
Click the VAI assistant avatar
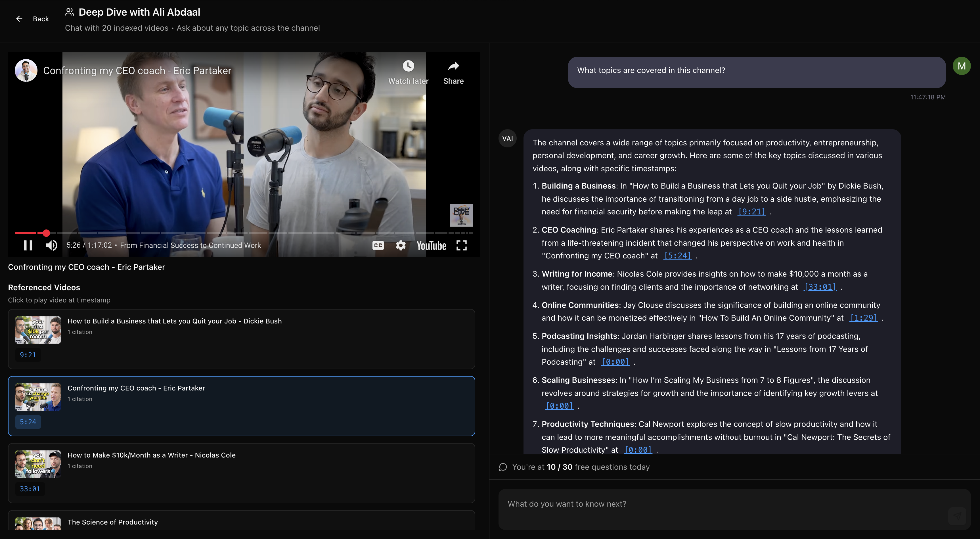pyautogui.click(x=508, y=139)
